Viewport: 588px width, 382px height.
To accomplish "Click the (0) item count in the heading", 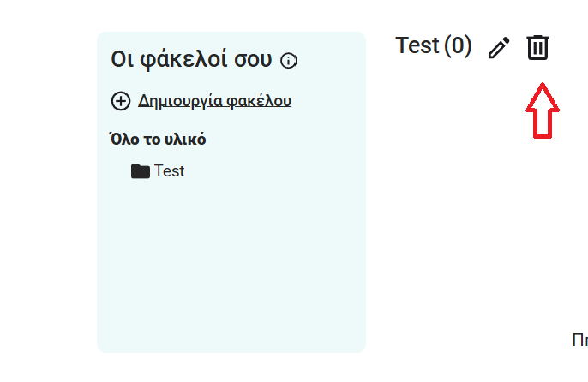I will (458, 45).
